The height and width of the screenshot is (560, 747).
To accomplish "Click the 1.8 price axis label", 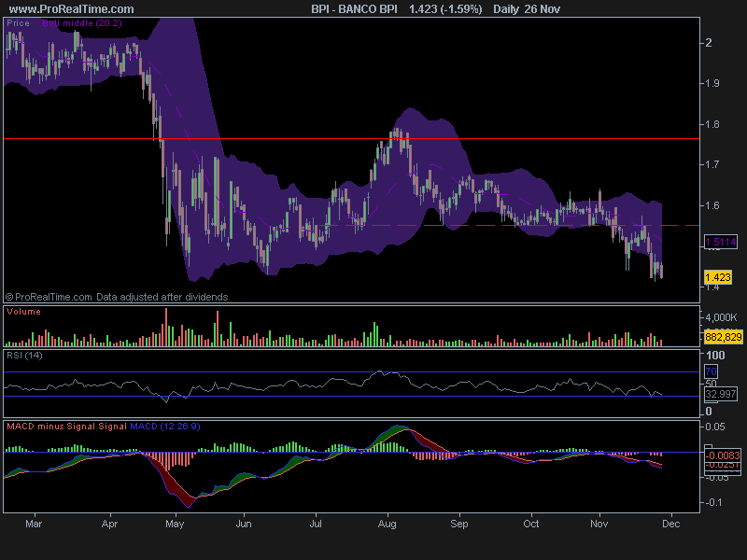I will click(712, 124).
